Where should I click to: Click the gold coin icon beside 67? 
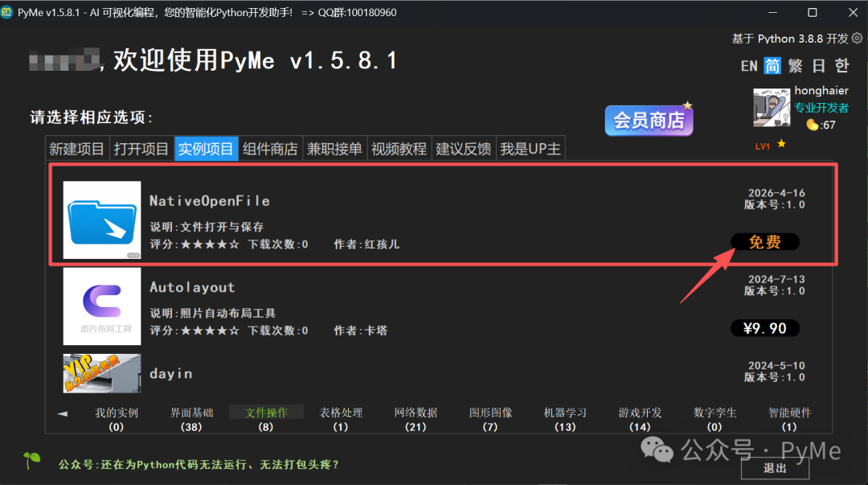pyautogui.click(x=812, y=125)
